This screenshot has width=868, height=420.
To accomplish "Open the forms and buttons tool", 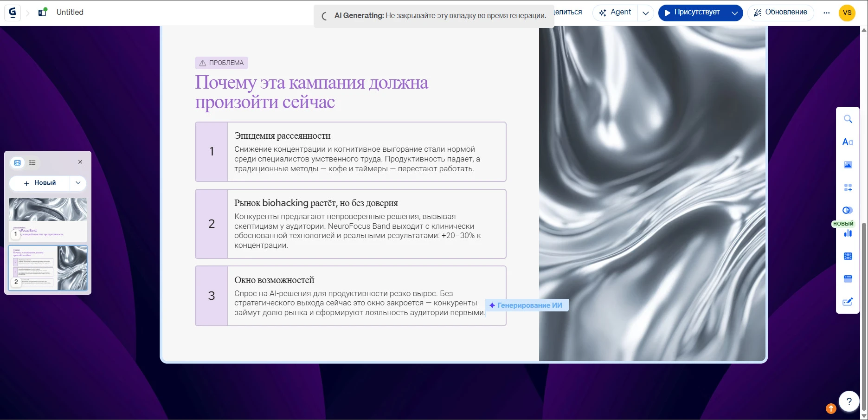I will tap(848, 302).
